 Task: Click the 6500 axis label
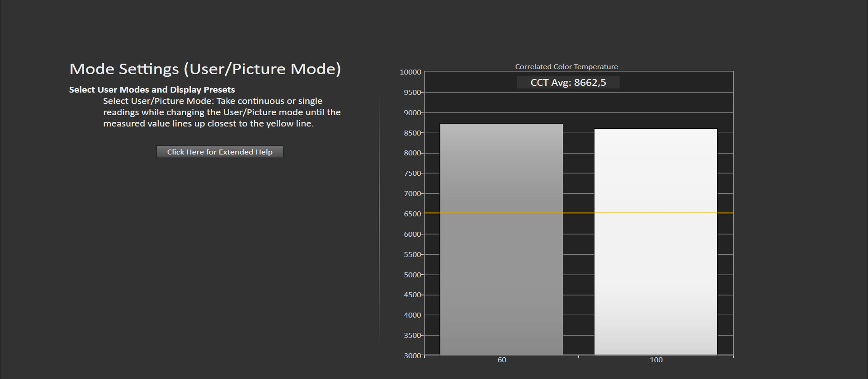[412, 214]
